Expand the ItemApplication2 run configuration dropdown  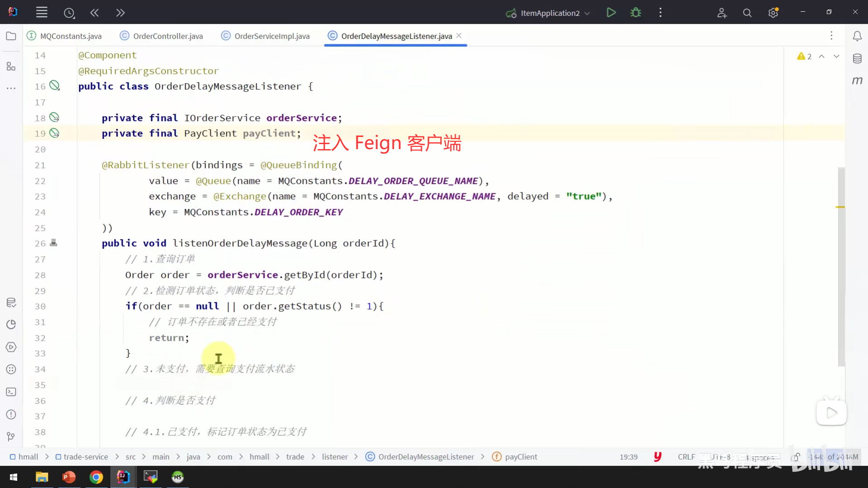[x=587, y=13]
